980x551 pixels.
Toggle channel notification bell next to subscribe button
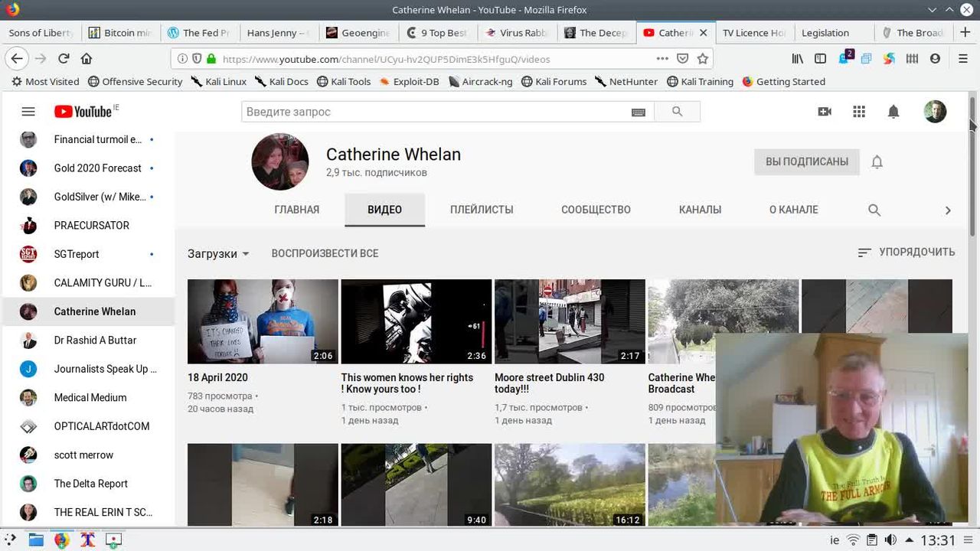coord(877,161)
